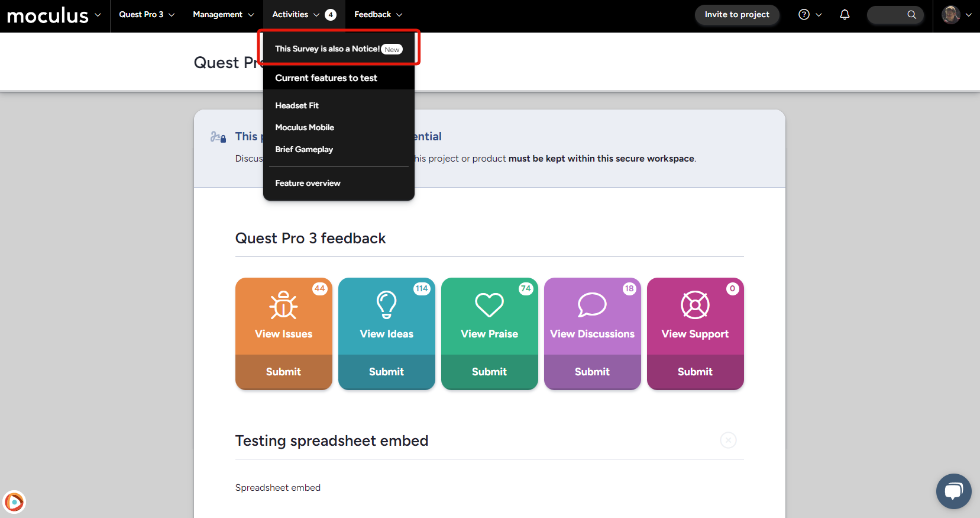Click the heart View Praise icon
The image size is (980, 518).
pyautogui.click(x=489, y=305)
